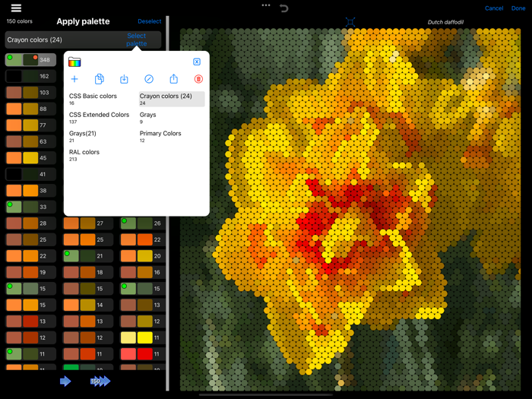
Task: Select the green color pair row with count 33
Action: tap(30, 207)
